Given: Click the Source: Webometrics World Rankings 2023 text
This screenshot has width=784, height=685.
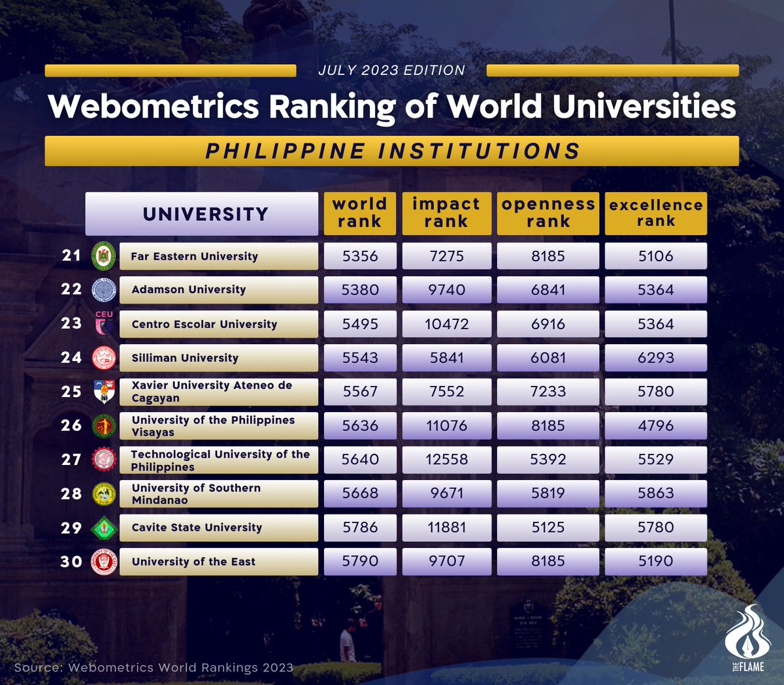Looking at the screenshot, I should click(x=154, y=667).
